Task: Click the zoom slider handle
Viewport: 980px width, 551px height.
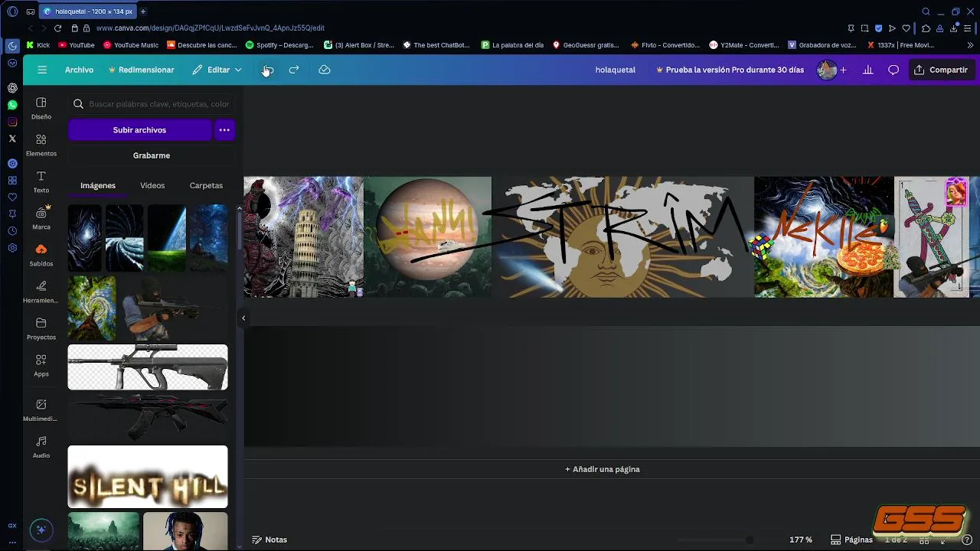Action: [750, 540]
